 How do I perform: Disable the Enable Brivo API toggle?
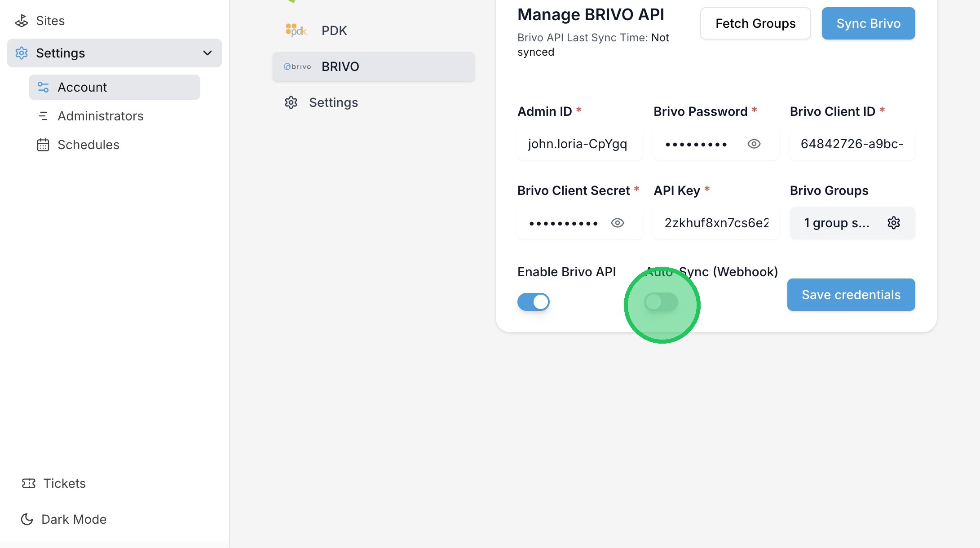click(533, 302)
